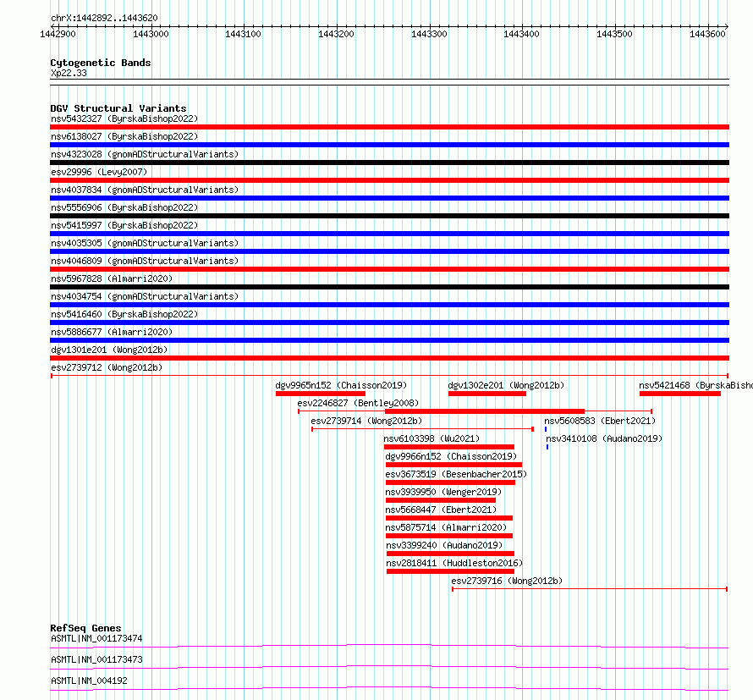Select nsv2818411 (Huddleston2016) label
This screenshot has width=753, height=700.
(454, 563)
